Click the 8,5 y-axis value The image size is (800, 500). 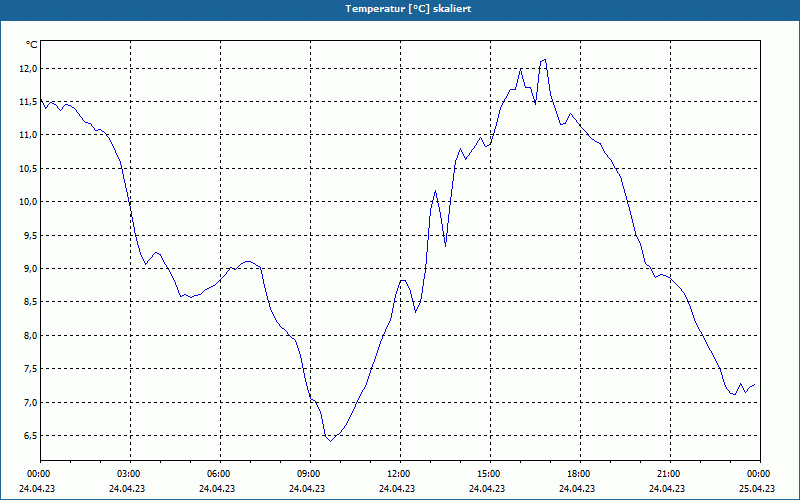coord(30,302)
